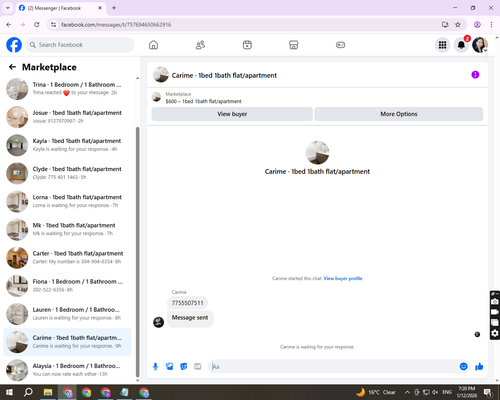This screenshot has width=500, height=400.
Task: Open a new browser tab
Action: 114,8
